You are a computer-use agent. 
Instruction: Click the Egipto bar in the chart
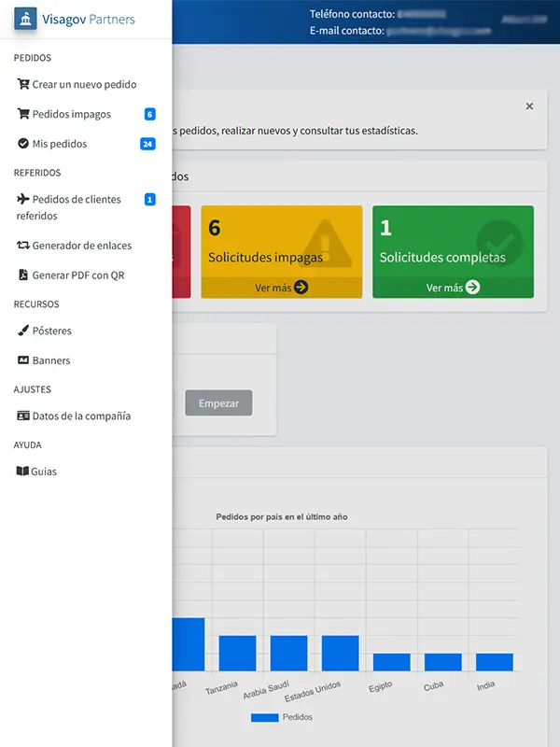pyautogui.click(x=392, y=662)
